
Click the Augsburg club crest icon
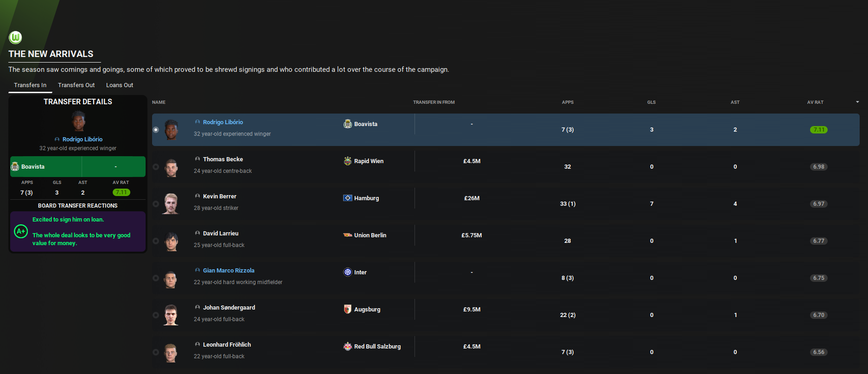[348, 309]
